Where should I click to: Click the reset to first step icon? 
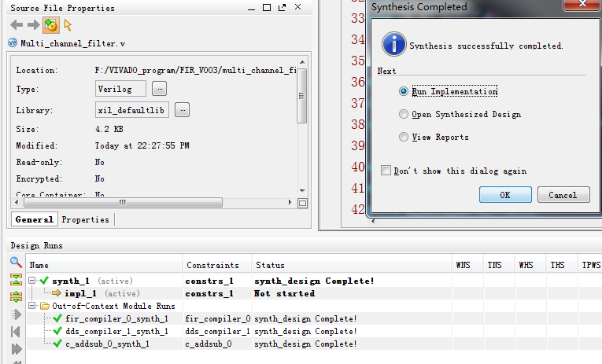pyautogui.click(x=16, y=332)
